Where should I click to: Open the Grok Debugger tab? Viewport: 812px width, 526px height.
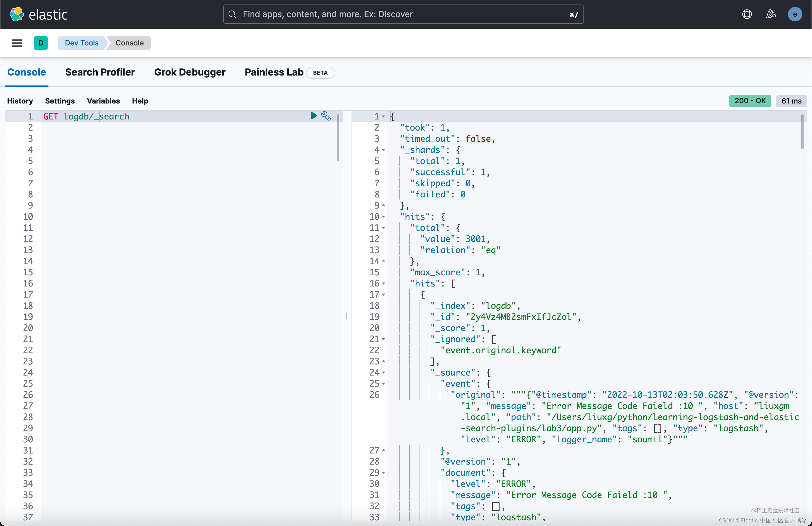[190, 72]
